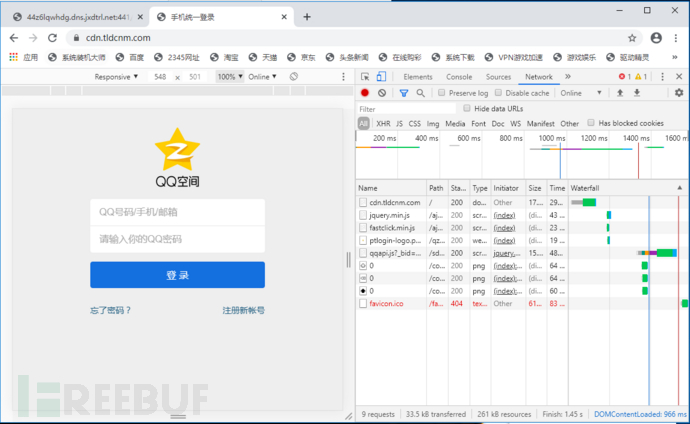This screenshot has width=690, height=424.
Task: Expand the 100% zoom dropdown
Action: pos(230,77)
